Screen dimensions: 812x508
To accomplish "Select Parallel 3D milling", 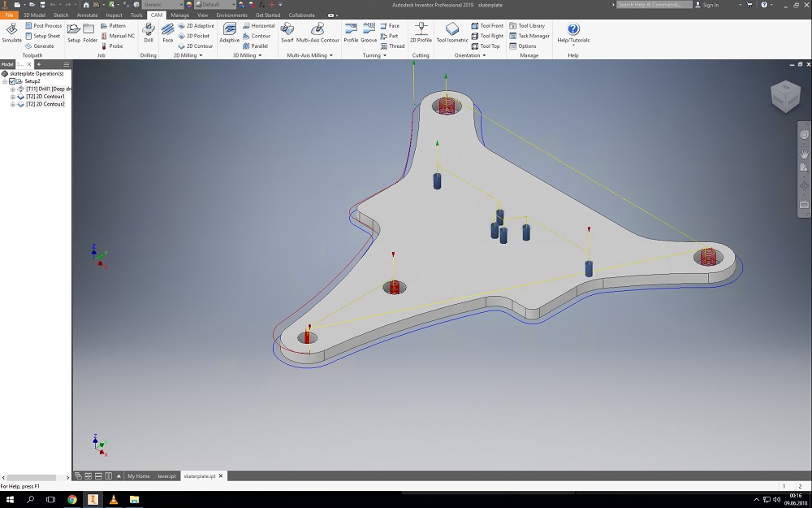I will [x=255, y=46].
